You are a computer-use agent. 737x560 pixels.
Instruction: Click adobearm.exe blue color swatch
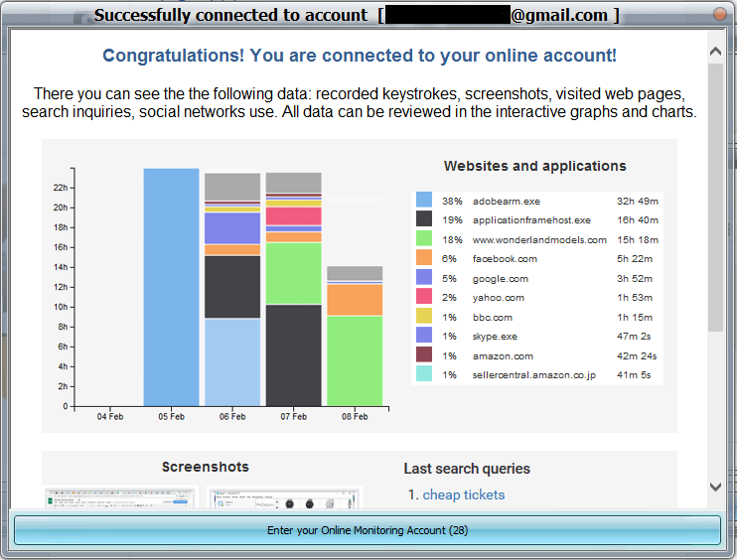point(424,200)
